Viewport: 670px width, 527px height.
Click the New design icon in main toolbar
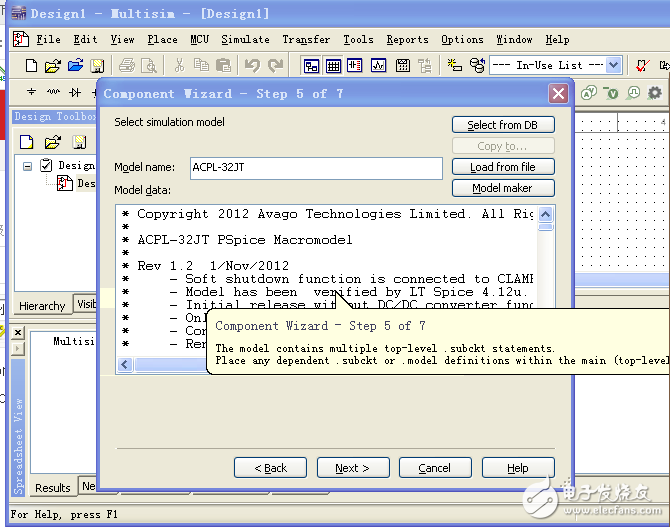[x=31, y=65]
